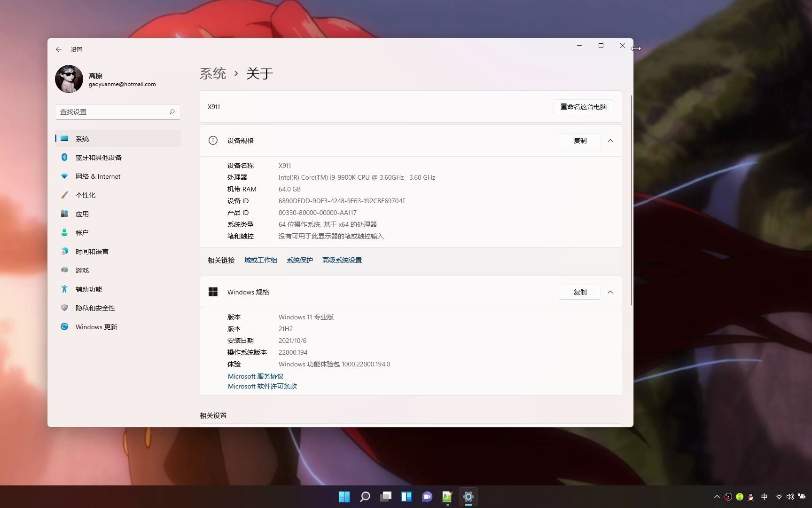The height and width of the screenshot is (508, 812).
Task: Open 游戏 settings
Action: (x=117, y=270)
